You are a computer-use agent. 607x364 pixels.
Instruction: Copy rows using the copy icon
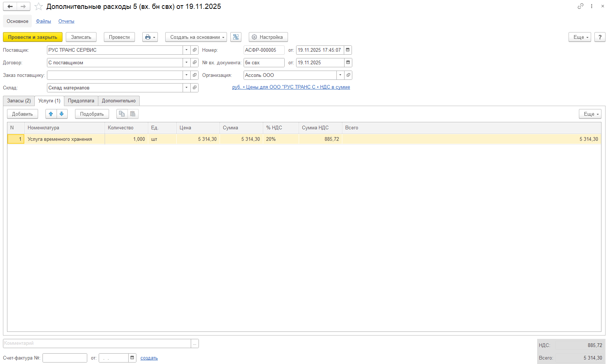tap(122, 114)
